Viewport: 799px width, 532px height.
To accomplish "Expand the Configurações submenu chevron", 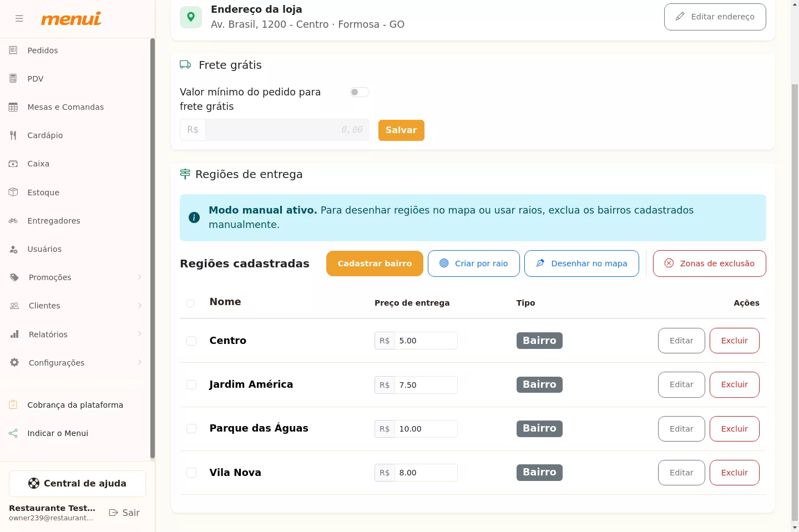I will 139,362.
